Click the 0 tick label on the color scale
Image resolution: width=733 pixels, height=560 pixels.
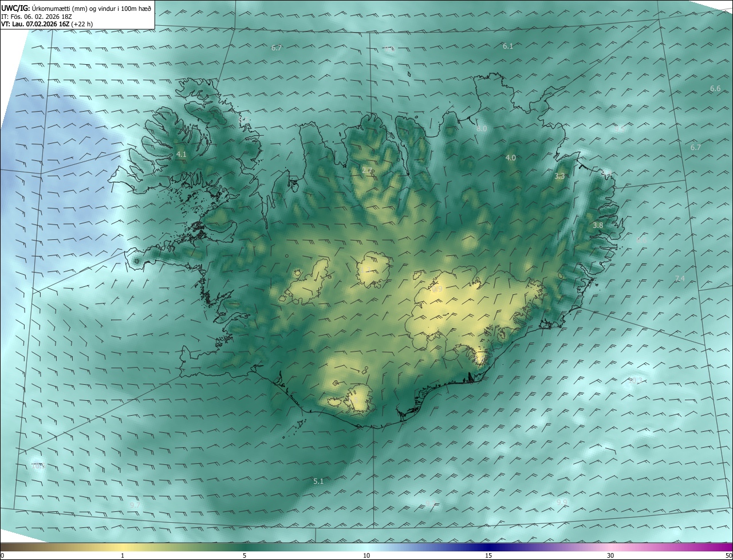coord(2,555)
